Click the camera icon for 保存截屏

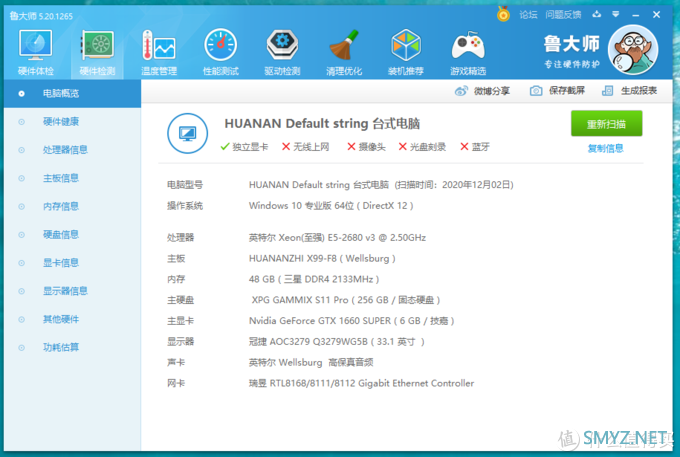536,91
